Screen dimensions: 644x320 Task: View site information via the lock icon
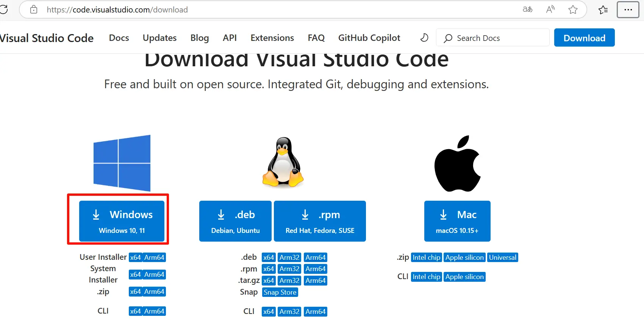coord(34,9)
